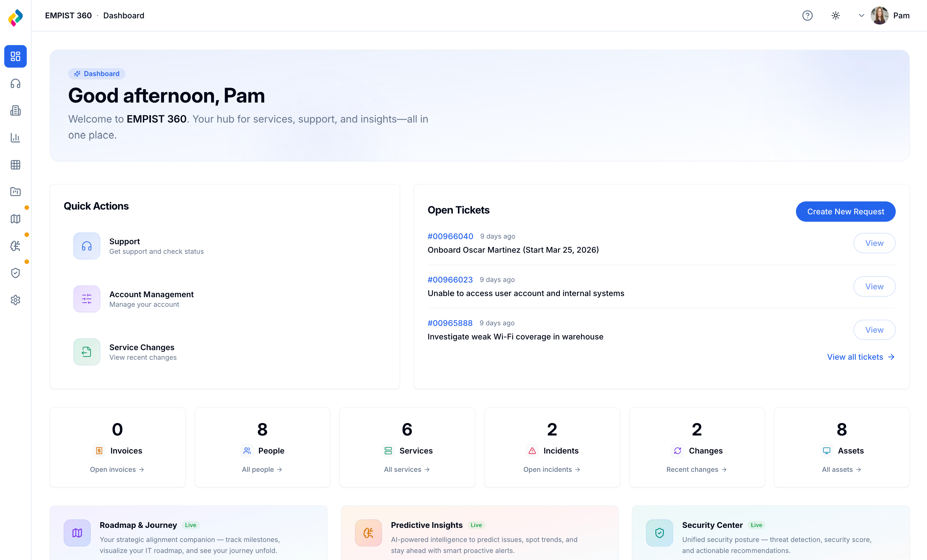This screenshot has height=560, width=927.
Task: Open Account Management quick action
Action: [x=151, y=299]
